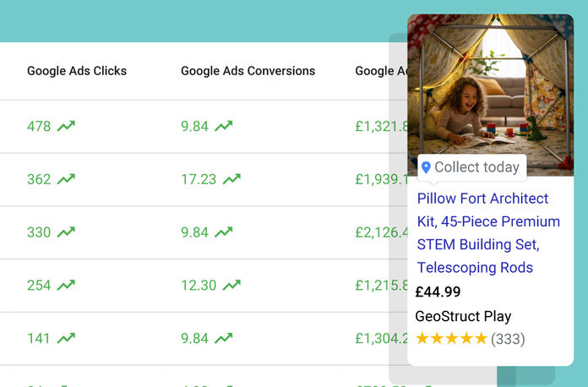Click trend arrow beside 17.23 conversions
Screen dimensions: 588x387
pos(231,179)
